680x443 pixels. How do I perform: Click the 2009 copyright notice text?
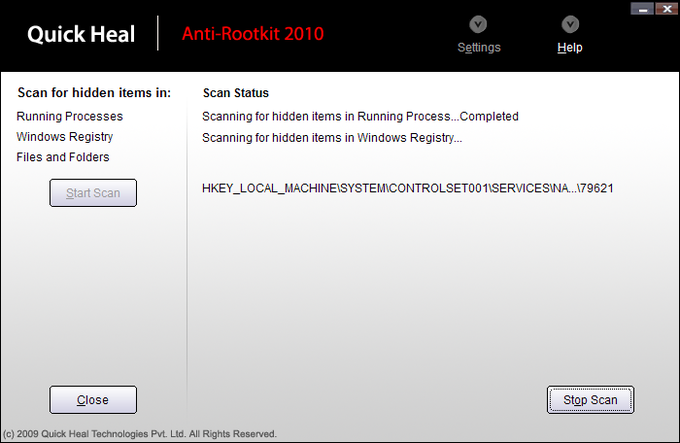tap(140, 434)
